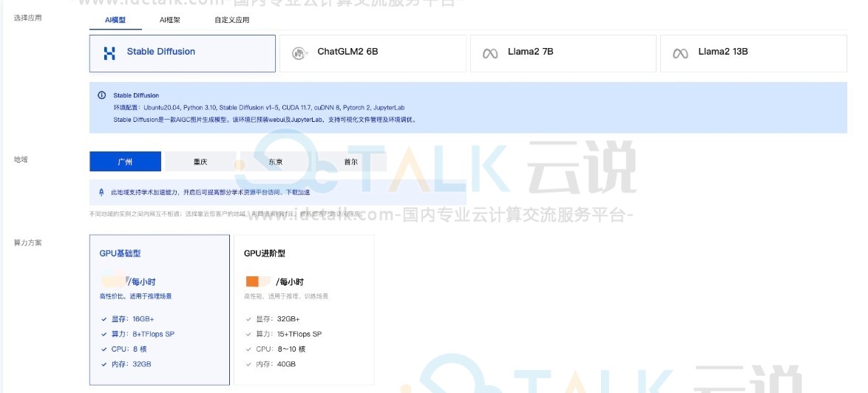Select the 重庆 region
Viewport: 868px width, 393px height.
pos(200,162)
